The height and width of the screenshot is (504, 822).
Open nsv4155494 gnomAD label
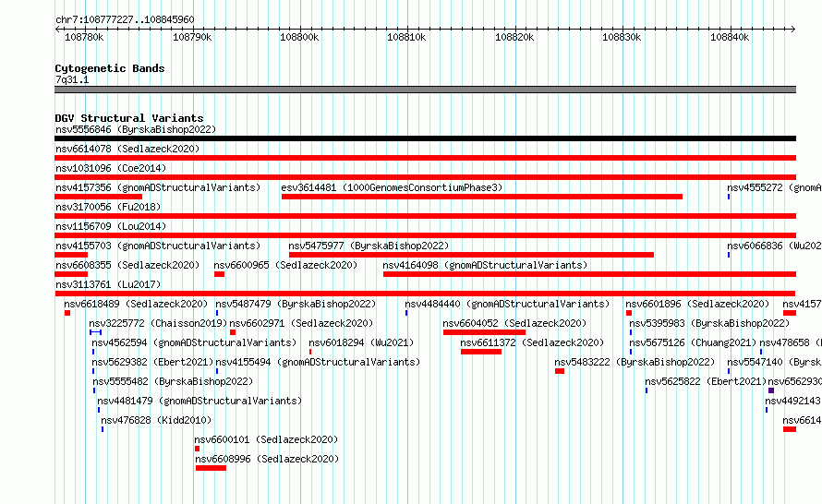(318, 362)
